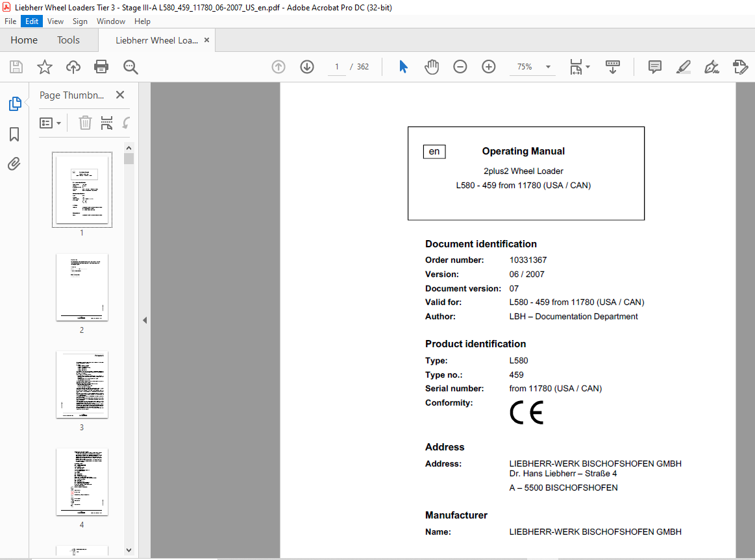Click version value '06 / 2007'
755x560 pixels.
pos(526,274)
